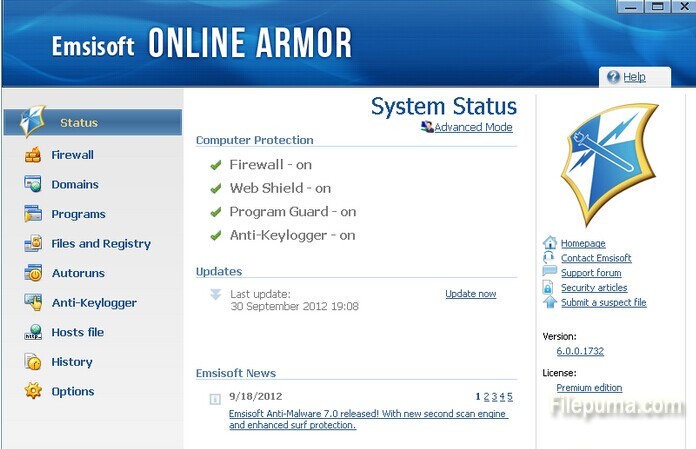Open the History menu item
The height and width of the screenshot is (449, 696).
[x=72, y=362]
